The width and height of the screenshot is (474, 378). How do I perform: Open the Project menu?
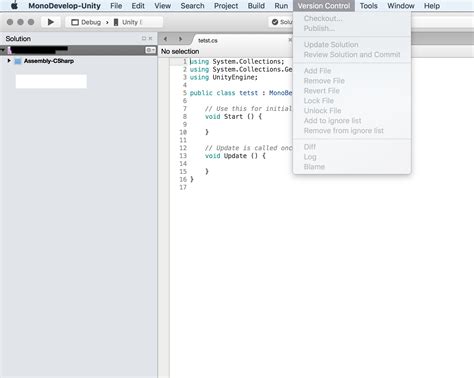(226, 6)
